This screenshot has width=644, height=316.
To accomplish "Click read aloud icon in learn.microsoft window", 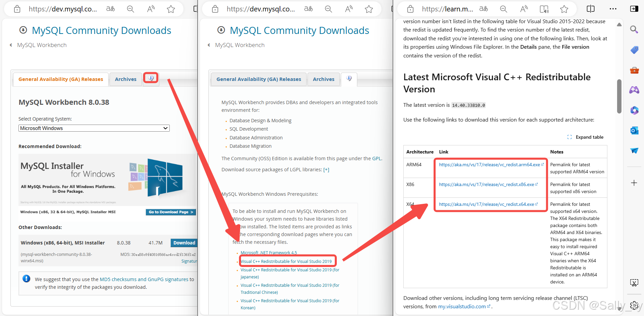I will (x=524, y=9).
